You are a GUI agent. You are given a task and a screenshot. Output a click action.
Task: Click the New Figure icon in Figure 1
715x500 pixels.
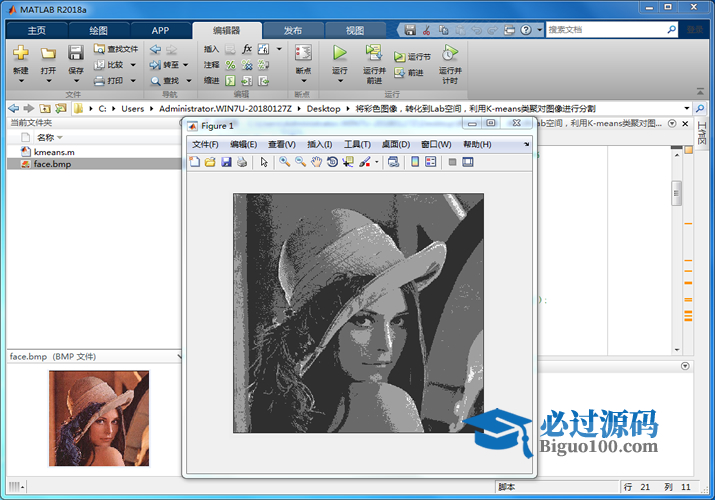click(x=195, y=162)
